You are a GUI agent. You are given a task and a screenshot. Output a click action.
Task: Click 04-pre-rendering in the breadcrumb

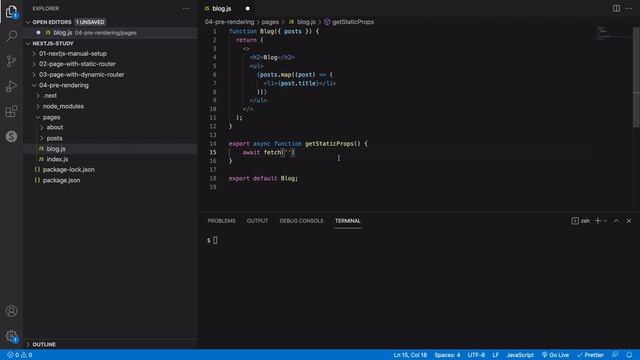pyautogui.click(x=229, y=22)
